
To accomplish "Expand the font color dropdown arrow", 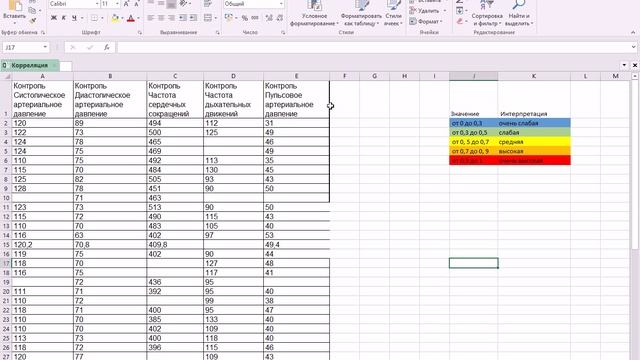I will point(138,18).
